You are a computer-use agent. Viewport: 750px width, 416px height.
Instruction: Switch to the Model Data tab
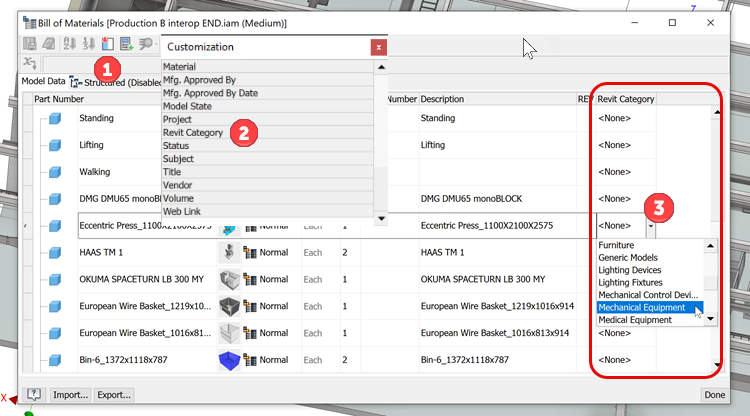43,81
